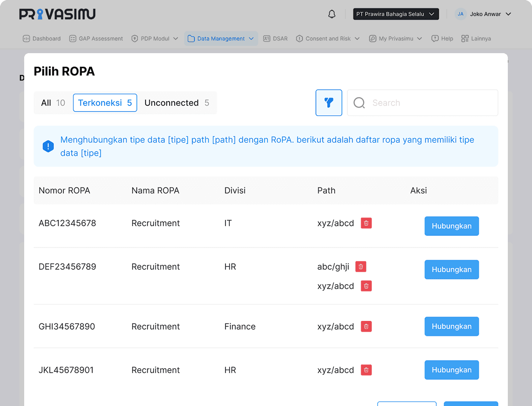The width and height of the screenshot is (532, 406).
Task: Click inside the Search field
Action: click(422, 102)
